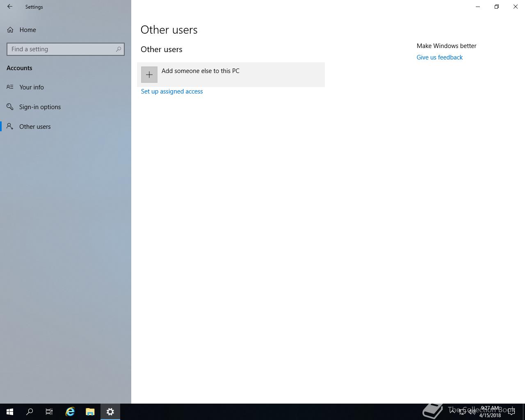Click Add someone else to this PC
This screenshot has width=525, height=420.
[231, 75]
